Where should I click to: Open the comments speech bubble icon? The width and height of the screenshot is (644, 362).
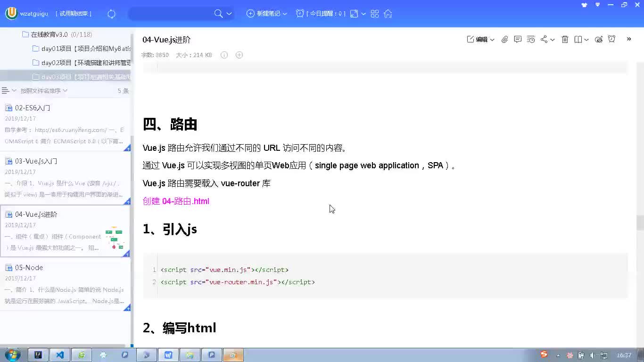click(x=518, y=40)
